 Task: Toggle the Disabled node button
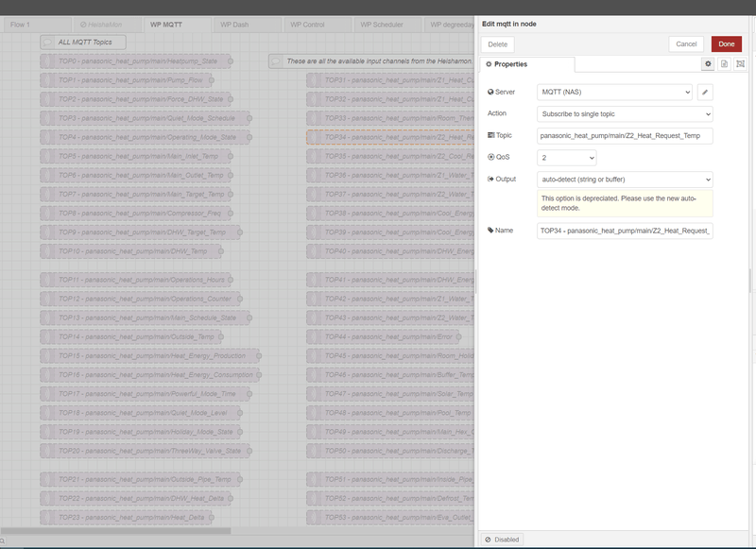click(502, 540)
